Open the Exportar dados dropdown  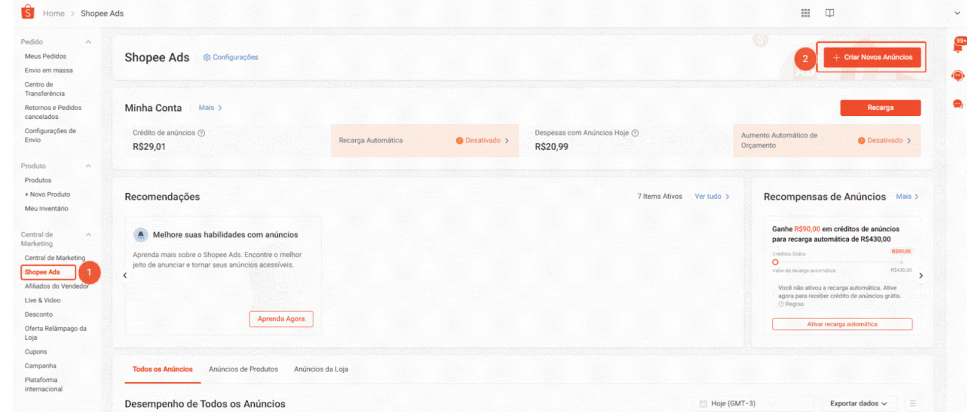tap(859, 403)
